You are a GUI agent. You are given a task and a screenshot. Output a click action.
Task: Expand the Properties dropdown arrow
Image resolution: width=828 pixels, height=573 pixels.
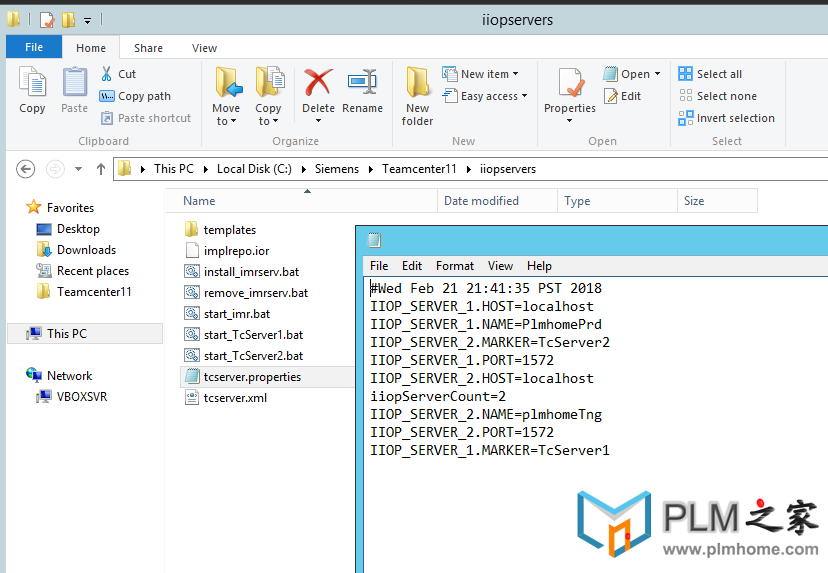(570, 121)
